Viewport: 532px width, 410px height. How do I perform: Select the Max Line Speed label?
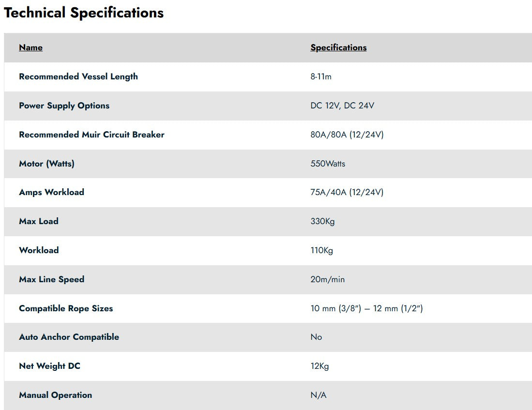click(52, 279)
